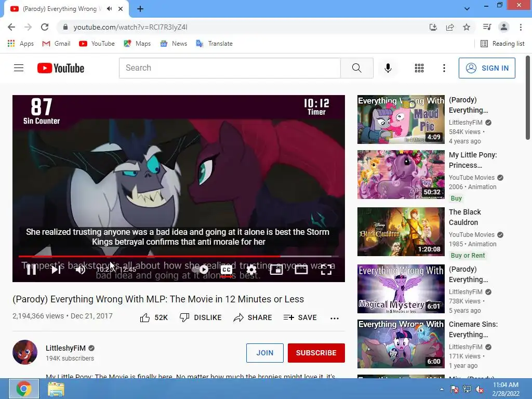Click the search magnifier button
Screen dimensions: 532x399
pos(357,68)
